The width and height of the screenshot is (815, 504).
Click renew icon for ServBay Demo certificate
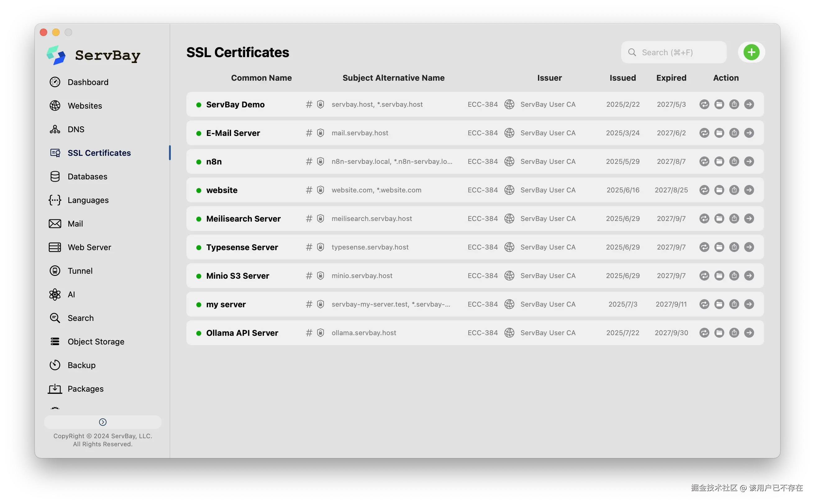tap(704, 104)
